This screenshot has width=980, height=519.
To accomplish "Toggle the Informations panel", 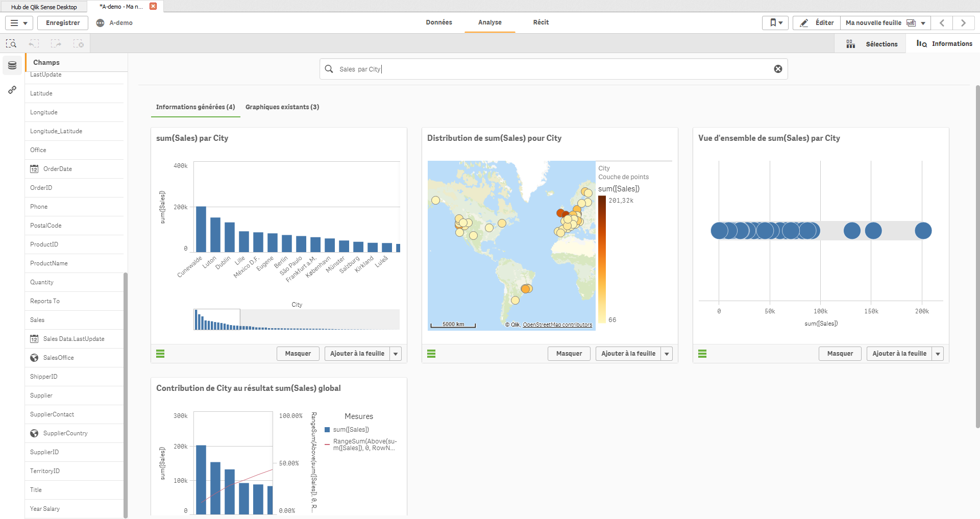I will 944,44.
